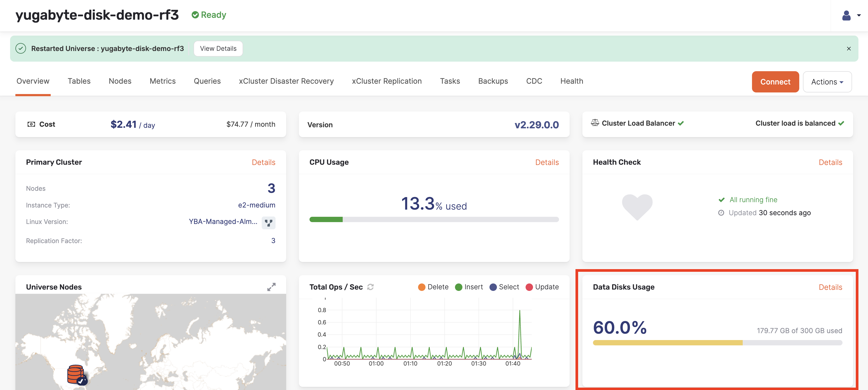Toggle the Select series legend
The image size is (868, 390).
(504, 287)
